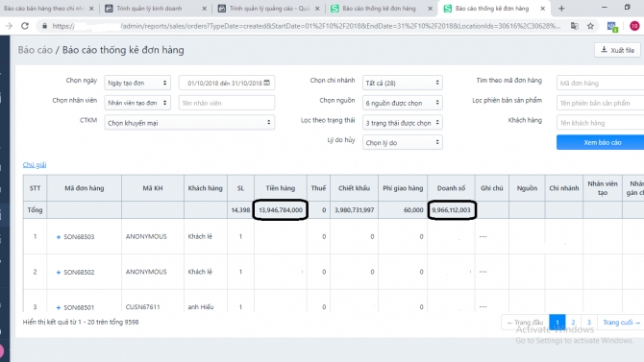Select current page 1 in pagination
Viewport: 644px width, 362px height.
pyautogui.click(x=557, y=323)
